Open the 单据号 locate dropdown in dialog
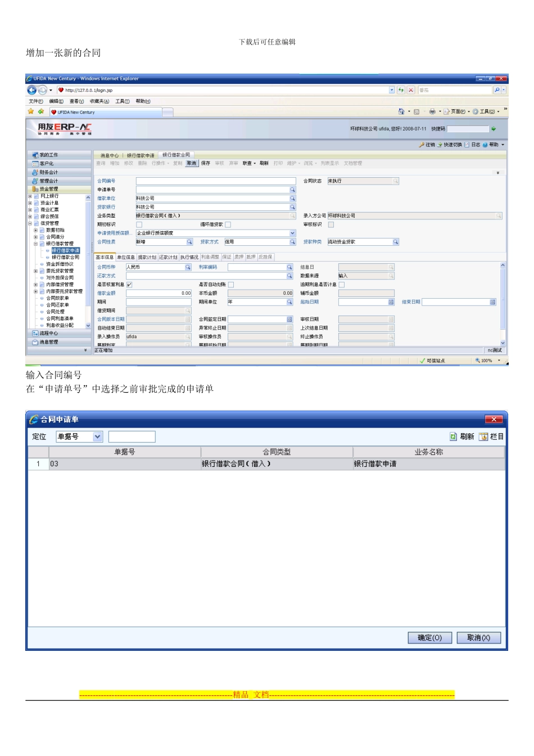The image size is (534, 756). (x=98, y=436)
